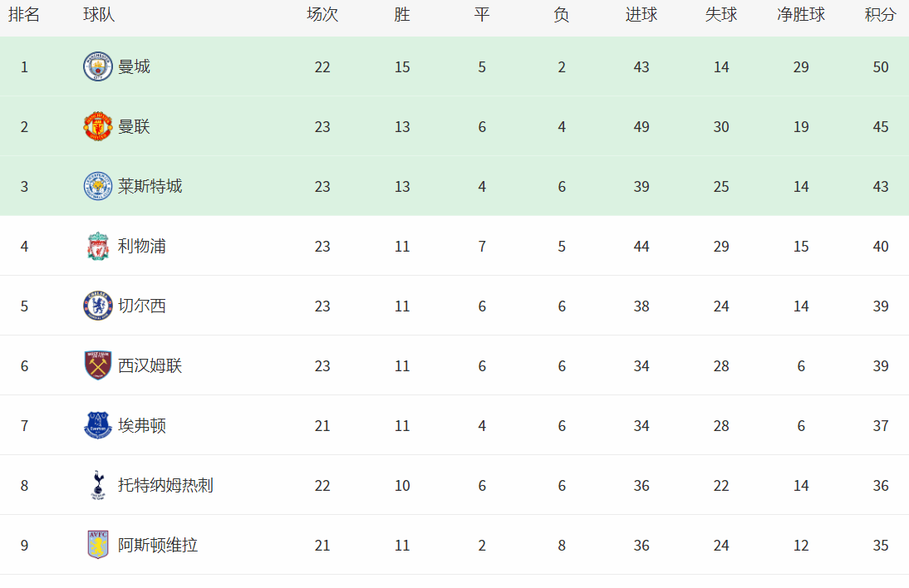Click the Manchester City club crest
The height and width of the screenshot is (588, 909).
98,66
